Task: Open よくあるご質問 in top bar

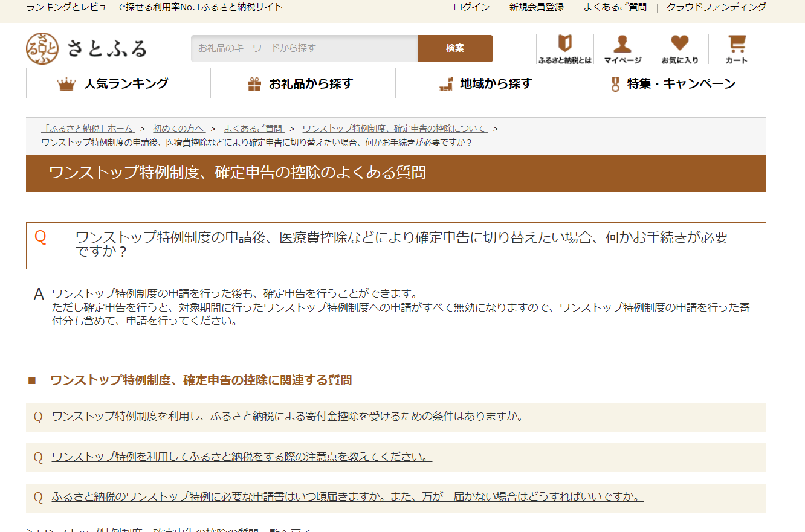Action: pyautogui.click(x=615, y=7)
